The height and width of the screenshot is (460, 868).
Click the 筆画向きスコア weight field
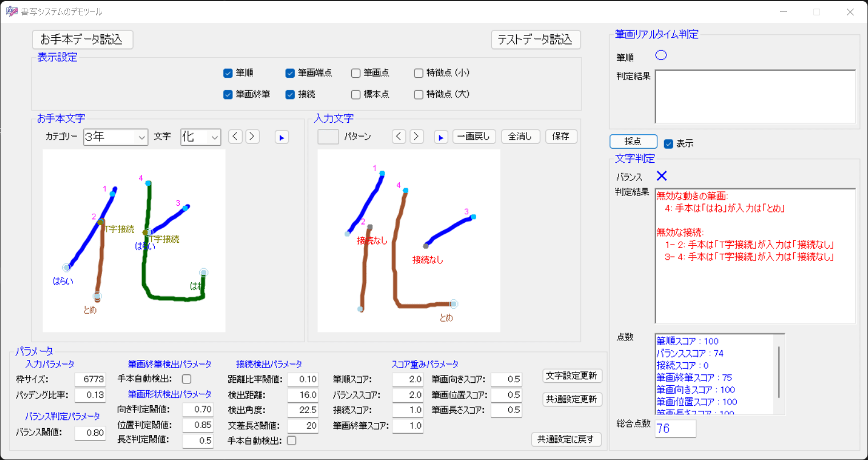[x=506, y=379]
